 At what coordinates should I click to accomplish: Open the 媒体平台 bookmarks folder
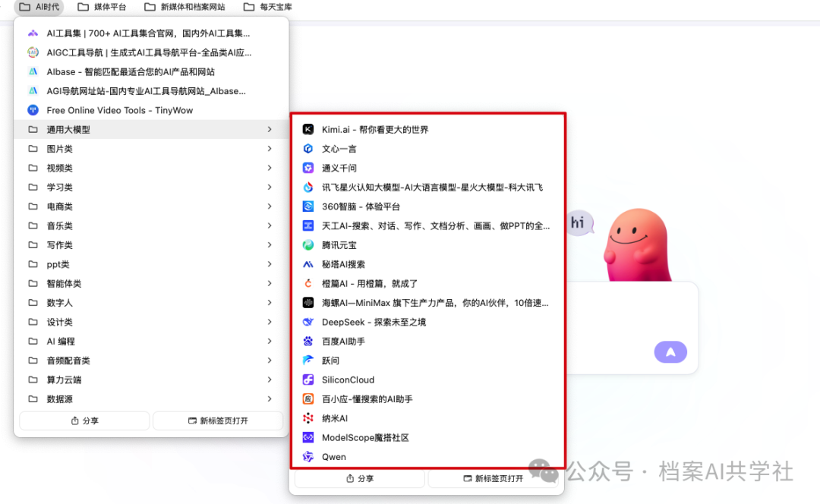click(102, 7)
